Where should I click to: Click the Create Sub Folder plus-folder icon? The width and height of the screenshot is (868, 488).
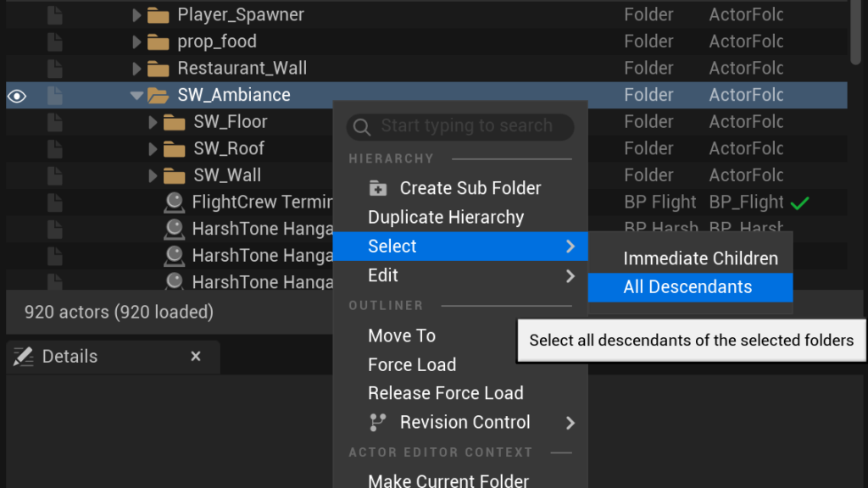(378, 188)
